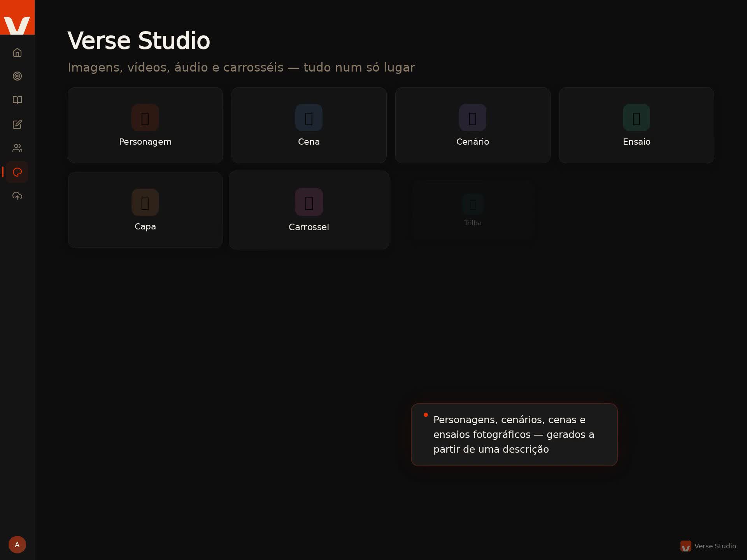
Task: Open the book icon in the sidebar
Action: (x=17, y=100)
